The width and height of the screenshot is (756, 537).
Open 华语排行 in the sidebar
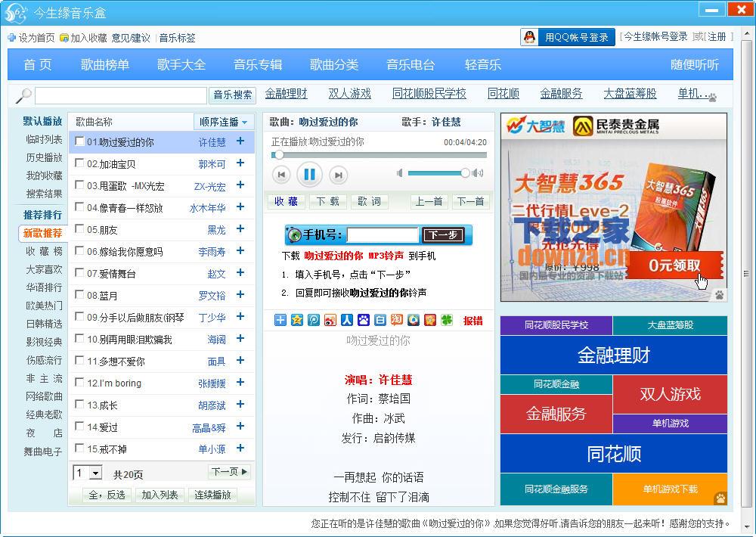(x=44, y=287)
